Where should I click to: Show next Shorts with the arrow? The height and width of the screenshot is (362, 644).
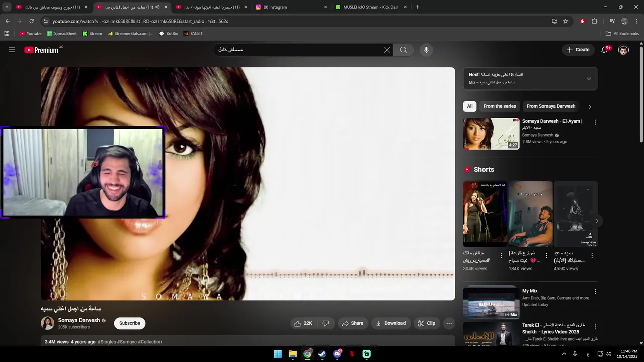(597, 221)
